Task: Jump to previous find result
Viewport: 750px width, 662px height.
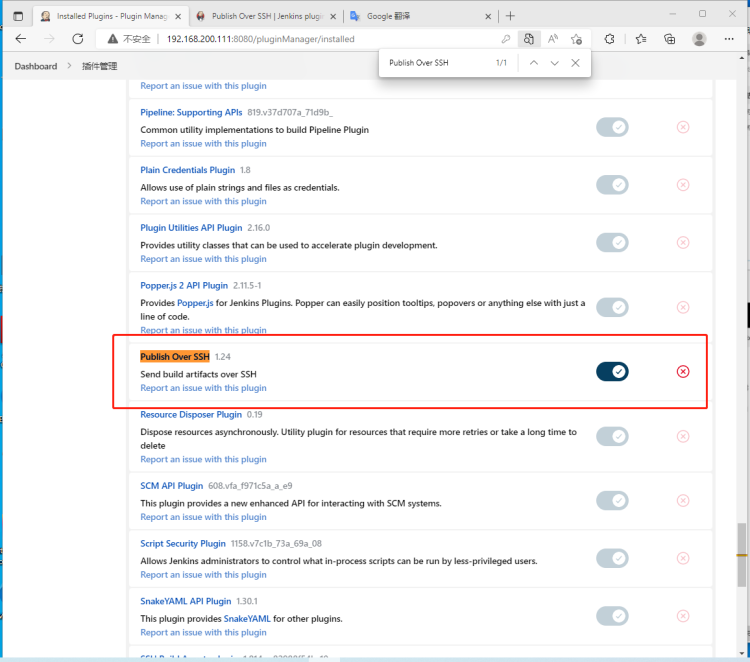Action: [x=534, y=63]
